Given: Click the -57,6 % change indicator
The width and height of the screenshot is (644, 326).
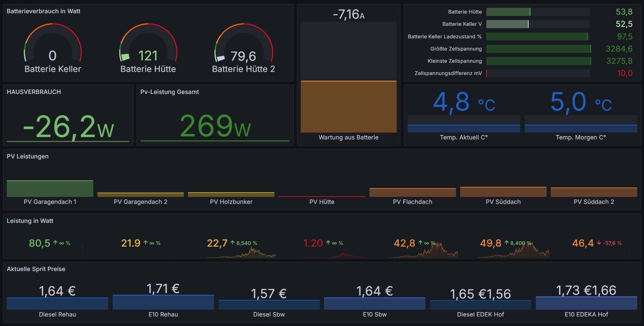Looking at the screenshot, I should coord(609,243).
